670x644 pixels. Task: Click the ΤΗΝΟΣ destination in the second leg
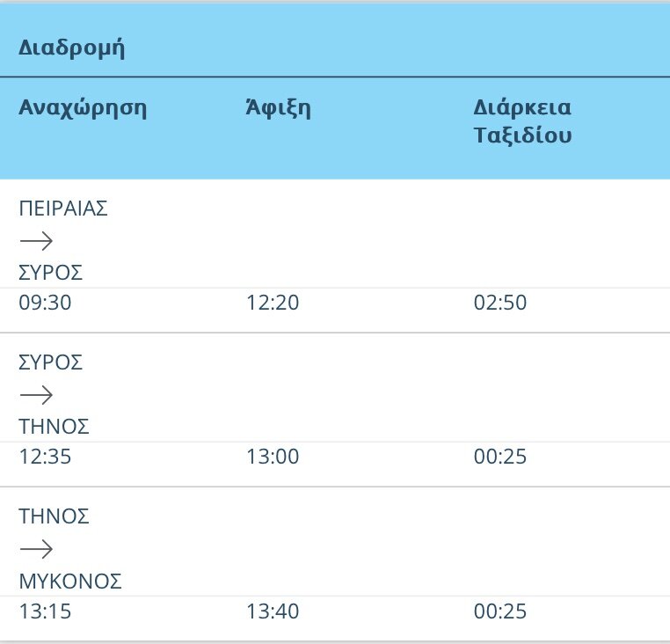pos(55,427)
